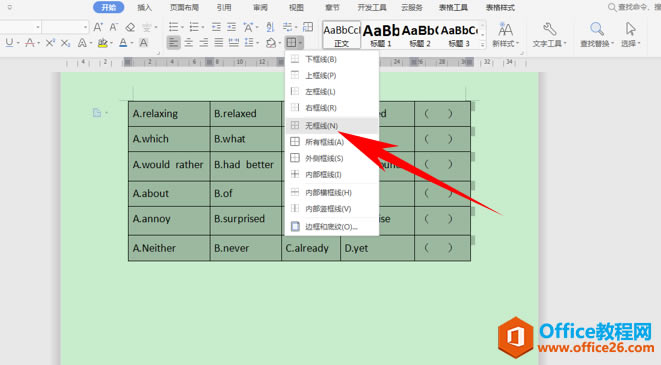
Task: Click the borders grid button
Action: [291, 43]
